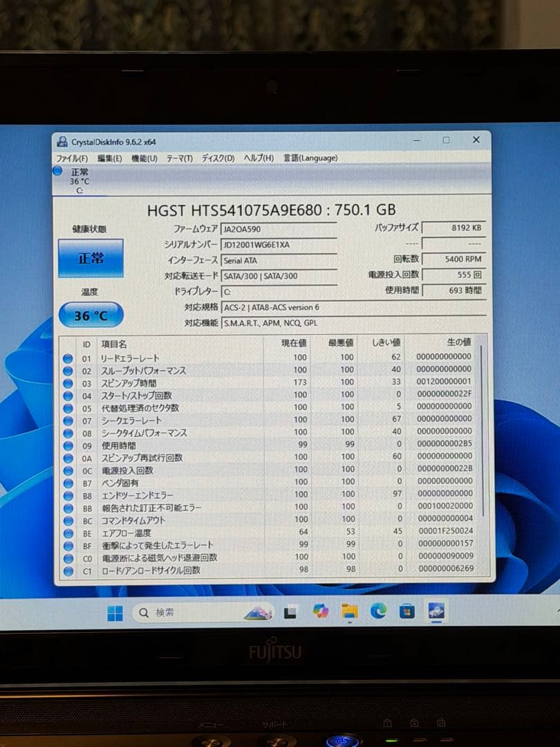Click raw value 000000006269
This screenshot has width=560, height=747.
[x=446, y=569]
